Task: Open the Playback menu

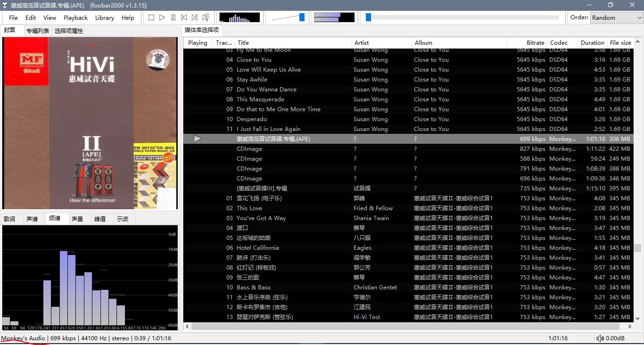Action: 75,17
